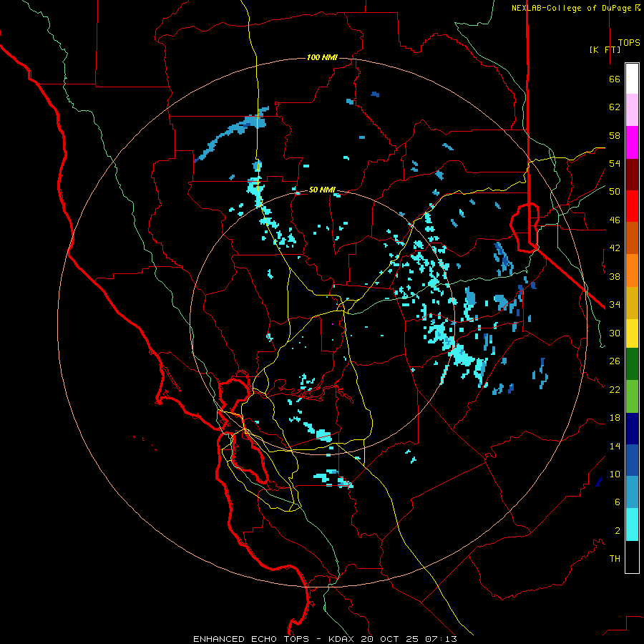Click the 2 legend value

point(618,531)
